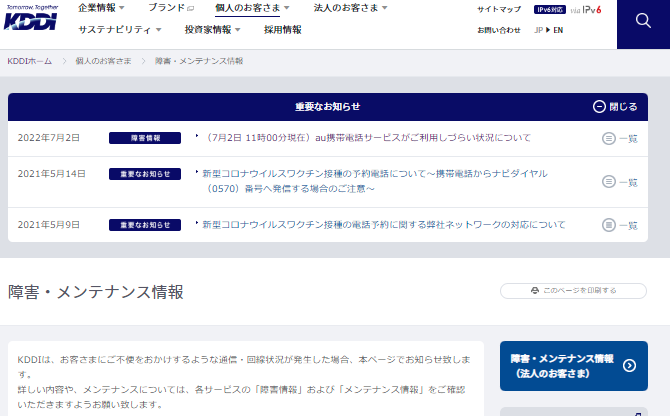Open the au携帯電話サービス outage notice link

[x=367, y=138]
